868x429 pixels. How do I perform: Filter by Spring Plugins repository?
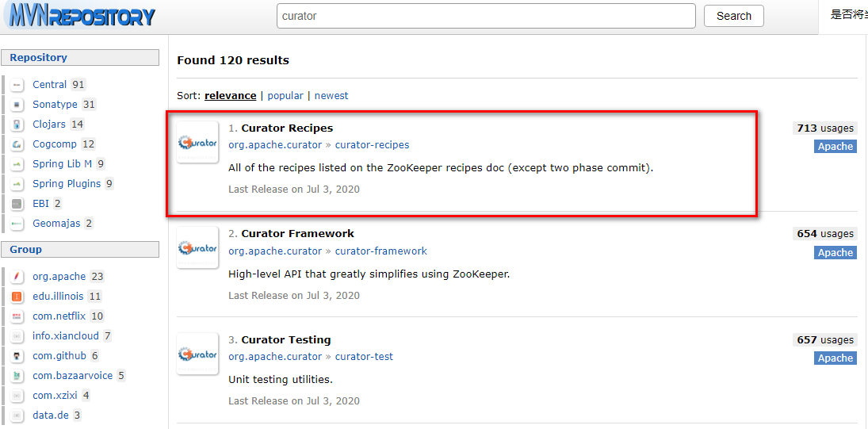click(x=67, y=184)
